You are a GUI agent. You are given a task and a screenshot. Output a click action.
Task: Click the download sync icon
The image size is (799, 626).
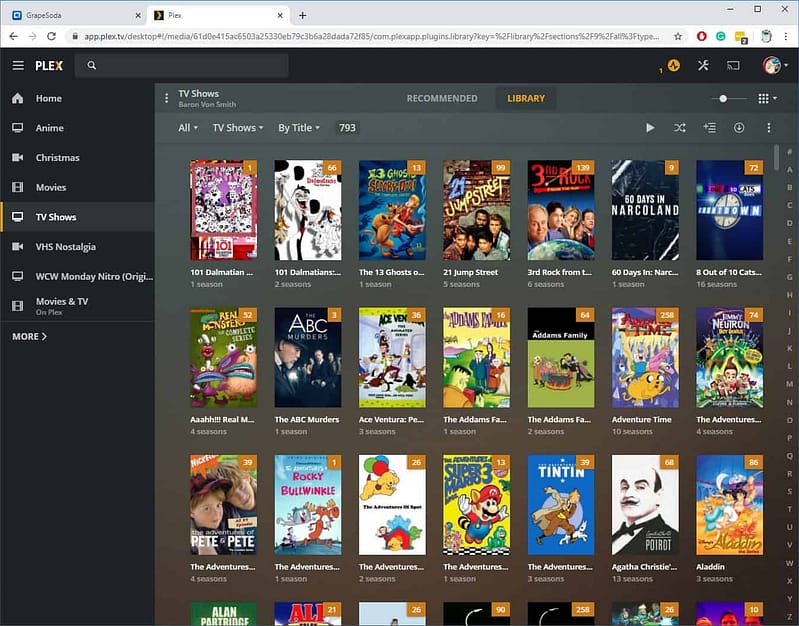coord(739,127)
